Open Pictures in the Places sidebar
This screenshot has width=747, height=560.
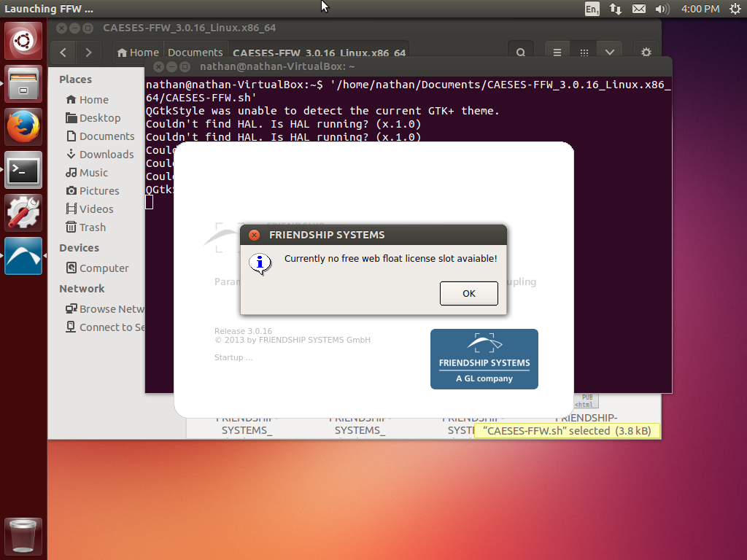point(93,191)
